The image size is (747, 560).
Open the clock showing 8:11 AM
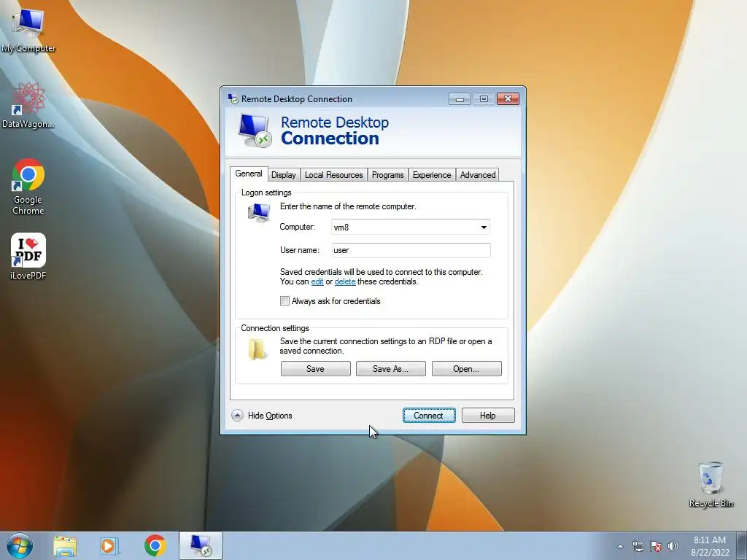710,546
